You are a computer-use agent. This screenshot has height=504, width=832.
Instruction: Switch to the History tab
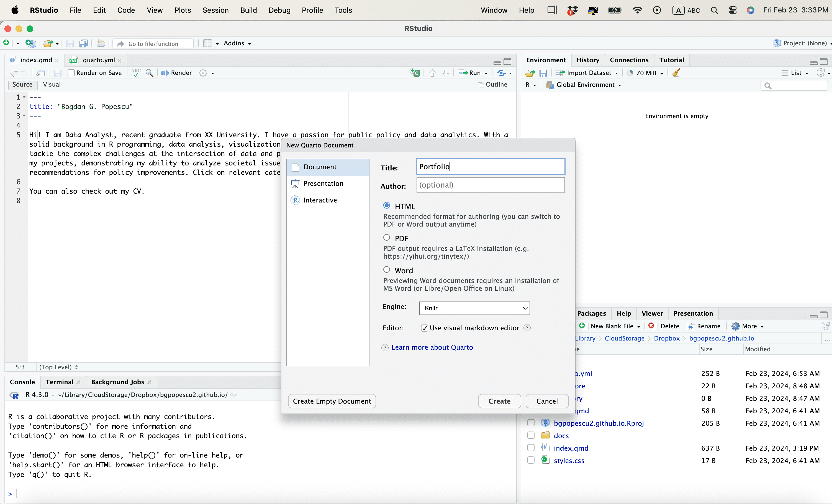[587, 60]
